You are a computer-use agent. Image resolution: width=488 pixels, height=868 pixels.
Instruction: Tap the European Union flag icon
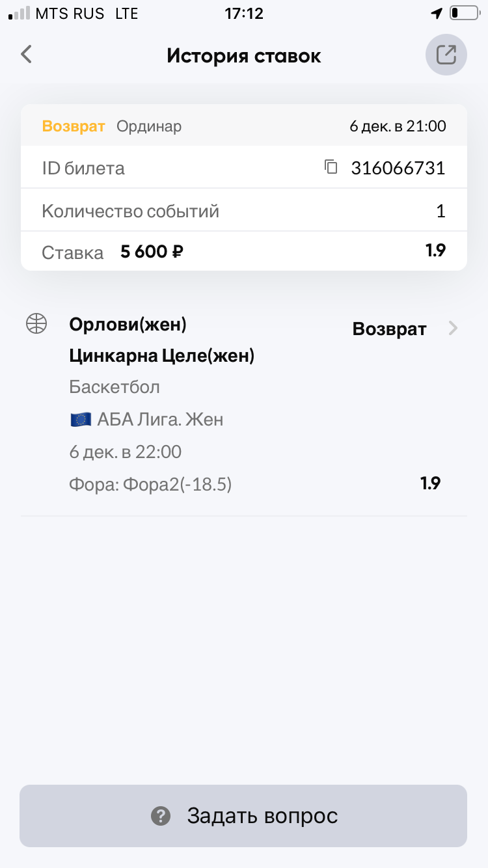tap(80, 420)
